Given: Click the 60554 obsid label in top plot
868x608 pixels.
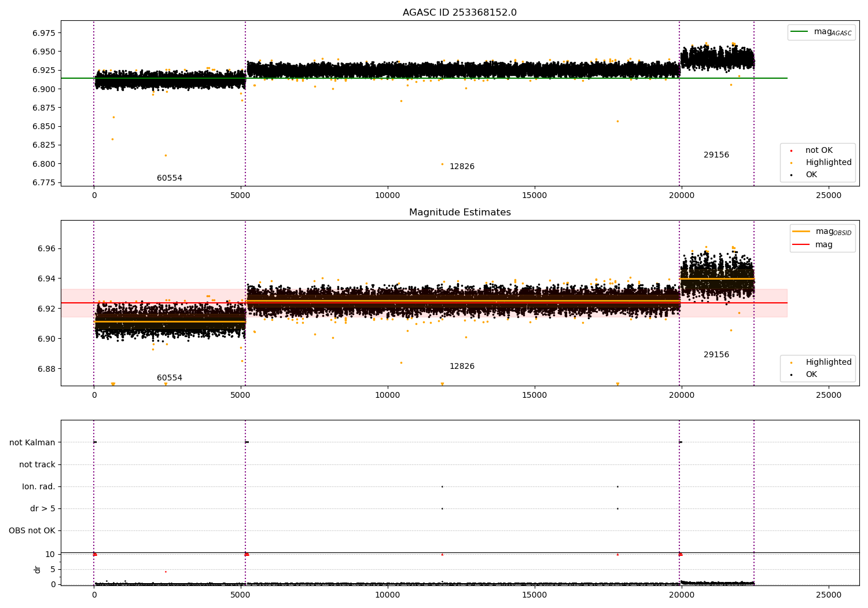Looking at the screenshot, I should coord(170,178).
